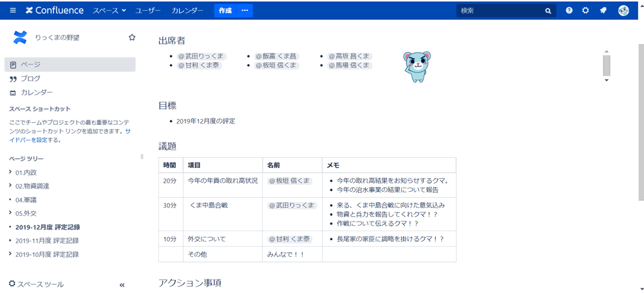
Task: Expand the 02.物資調達 tree node
Action: click(x=10, y=186)
